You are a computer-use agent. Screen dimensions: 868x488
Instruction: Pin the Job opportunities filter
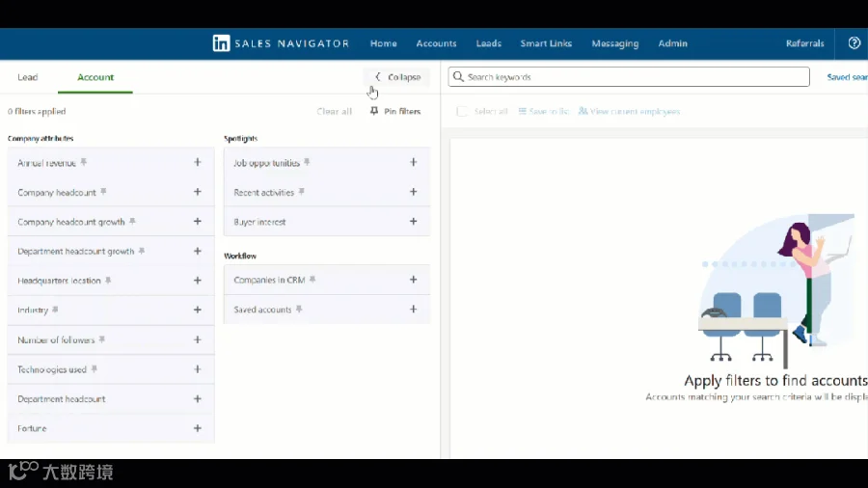tap(307, 162)
